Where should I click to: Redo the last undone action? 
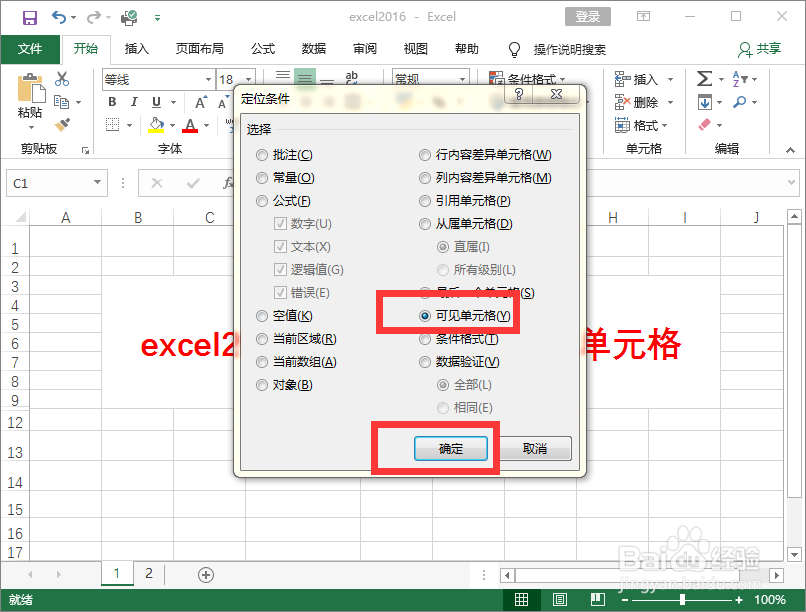(x=94, y=17)
